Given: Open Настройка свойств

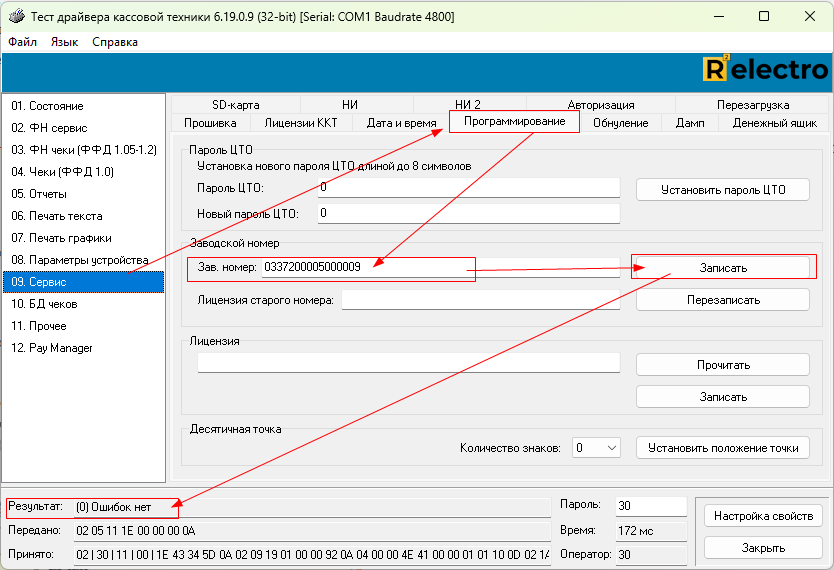Looking at the screenshot, I should point(763,516).
